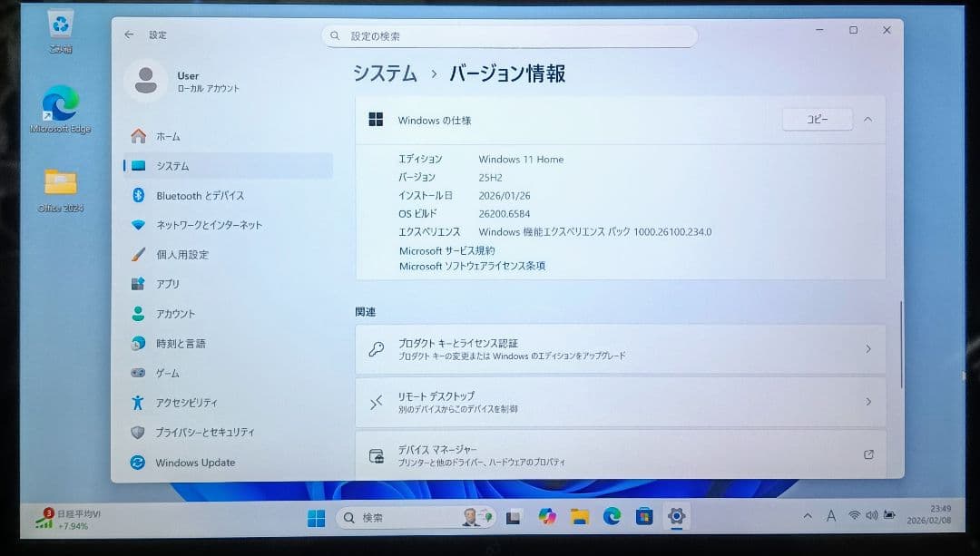Launch Microsoft Edge from the taskbar
Screen dimensions: 980x556
click(x=612, y=516)
